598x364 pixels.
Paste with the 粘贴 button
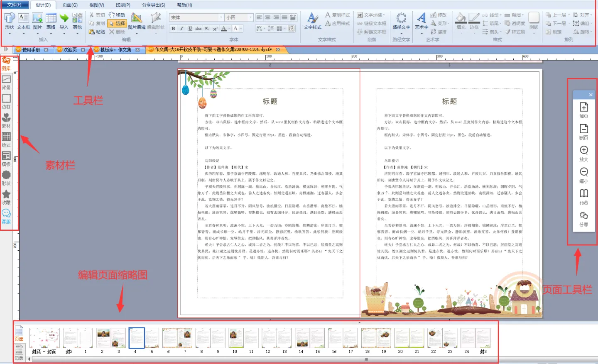click(97, 32)
